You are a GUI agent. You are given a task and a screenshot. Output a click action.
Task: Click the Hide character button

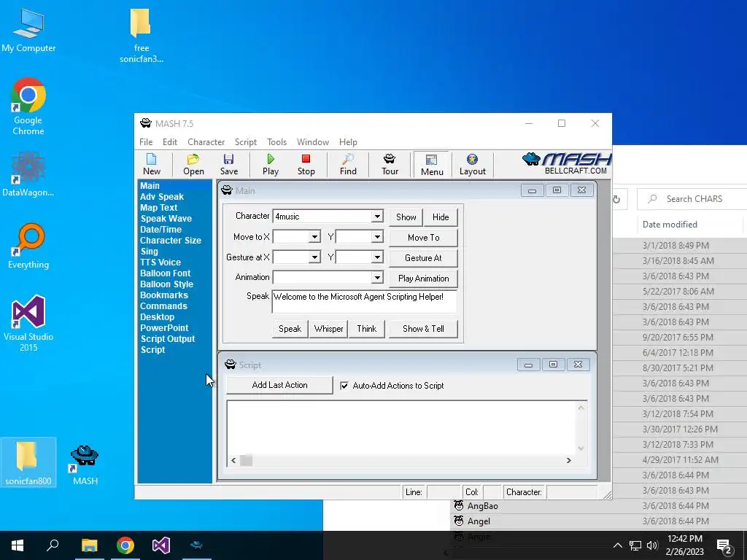441,217
